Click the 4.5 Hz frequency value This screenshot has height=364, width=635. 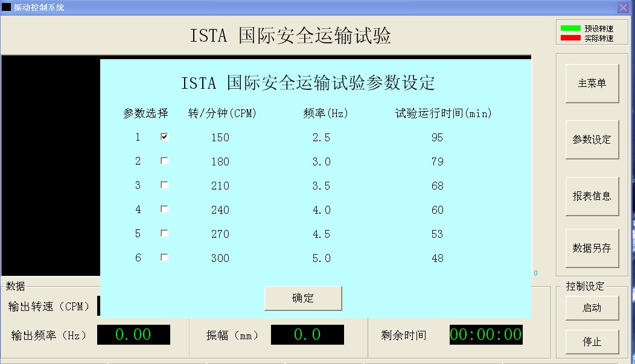tap(321, 234)
